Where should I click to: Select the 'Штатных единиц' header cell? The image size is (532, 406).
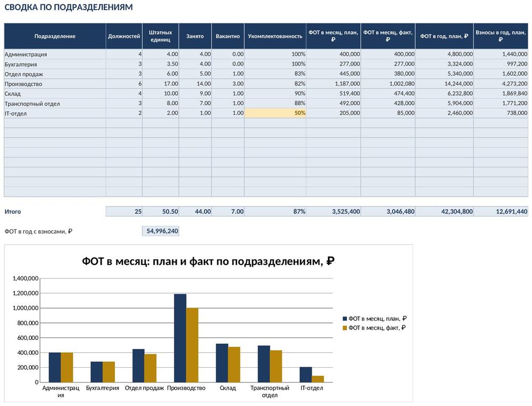[x=161, y=36]
